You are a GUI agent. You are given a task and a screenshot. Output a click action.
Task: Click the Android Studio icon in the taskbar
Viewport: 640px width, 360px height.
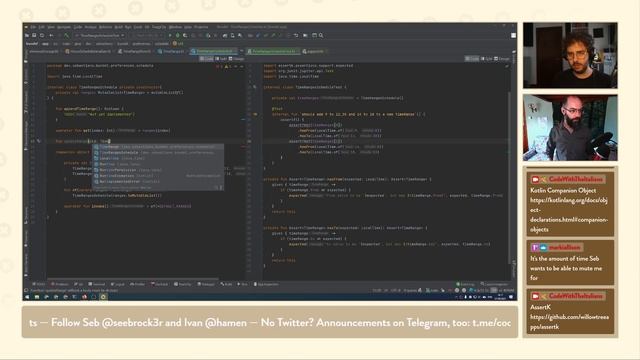[103, 297]
